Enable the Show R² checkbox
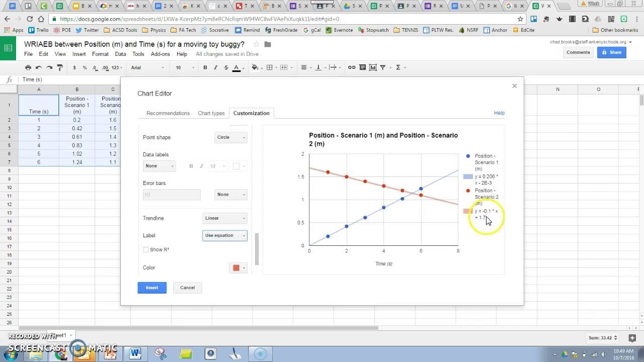This screenshot has width=644, height=362. point(146,250)
